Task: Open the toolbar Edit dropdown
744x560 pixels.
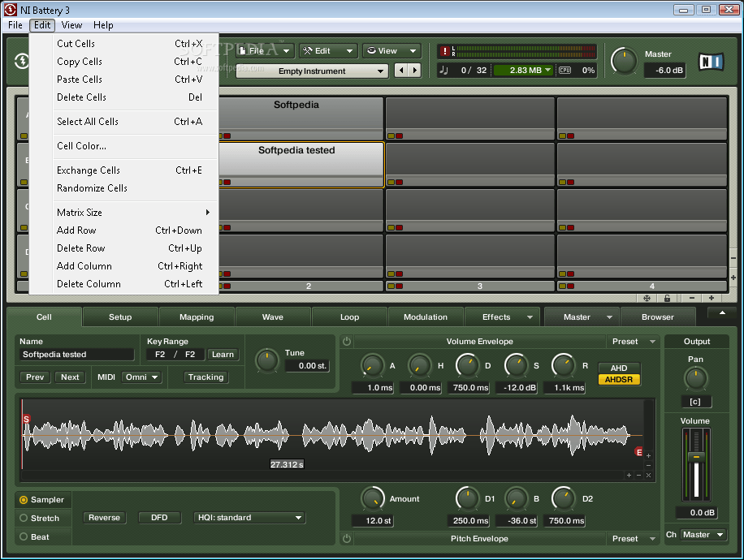Action: [328, 51]
